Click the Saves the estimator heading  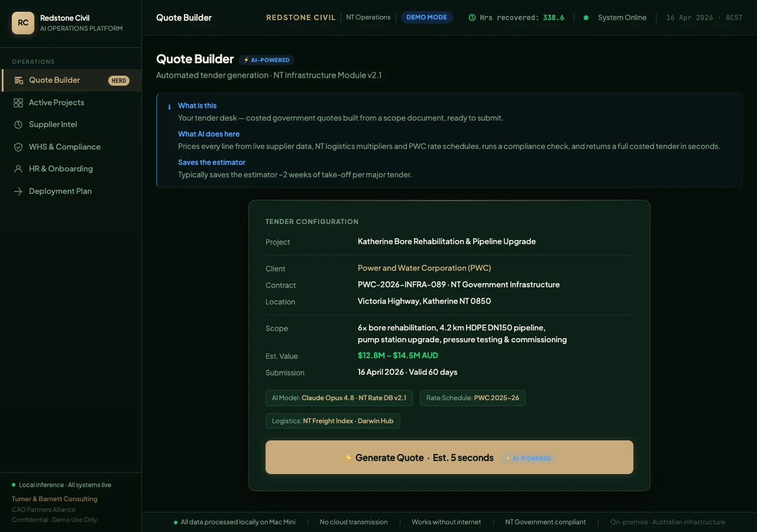pyautogui.click(x=212, y=163)
